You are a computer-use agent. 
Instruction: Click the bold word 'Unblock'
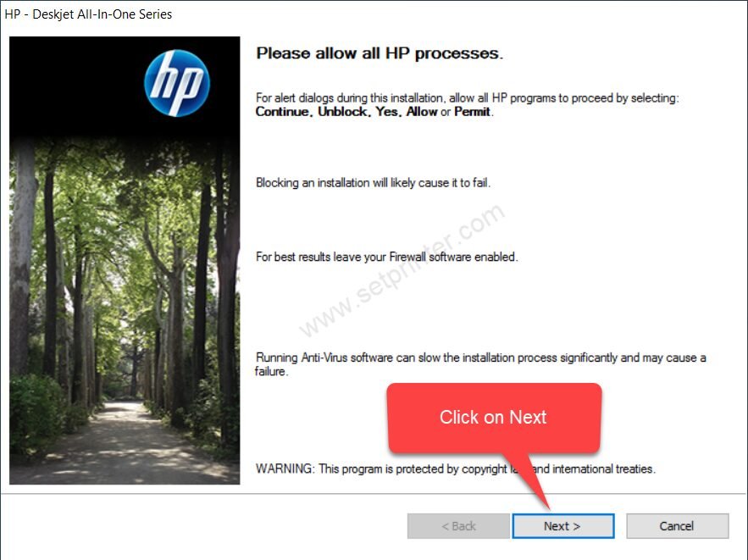[342, 112]
